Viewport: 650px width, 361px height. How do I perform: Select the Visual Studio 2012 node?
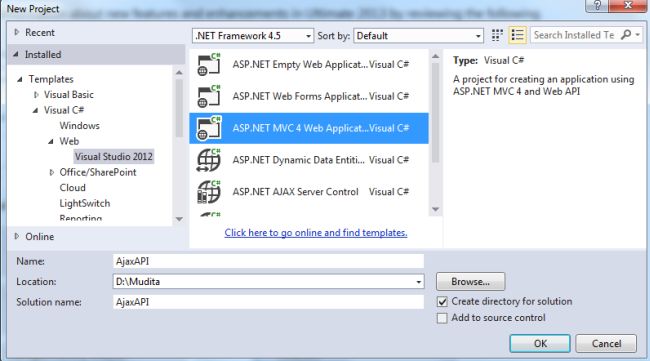pos(114,157)
